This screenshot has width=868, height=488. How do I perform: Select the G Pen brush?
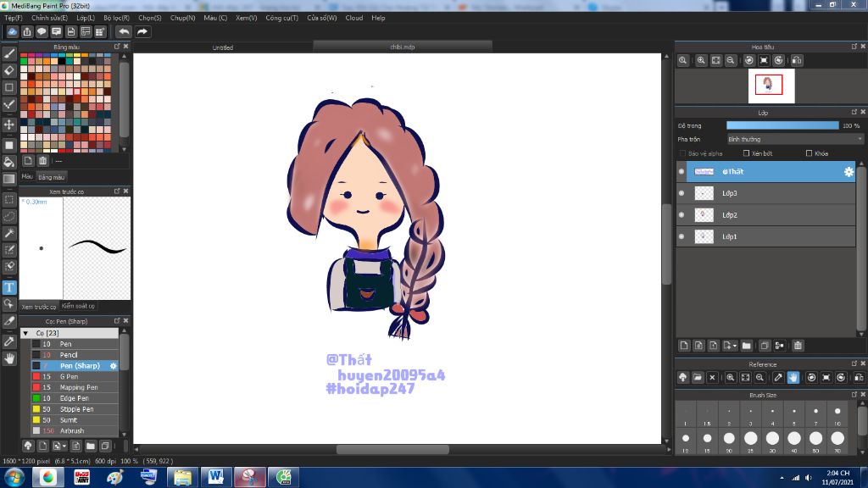coord(70,376)
